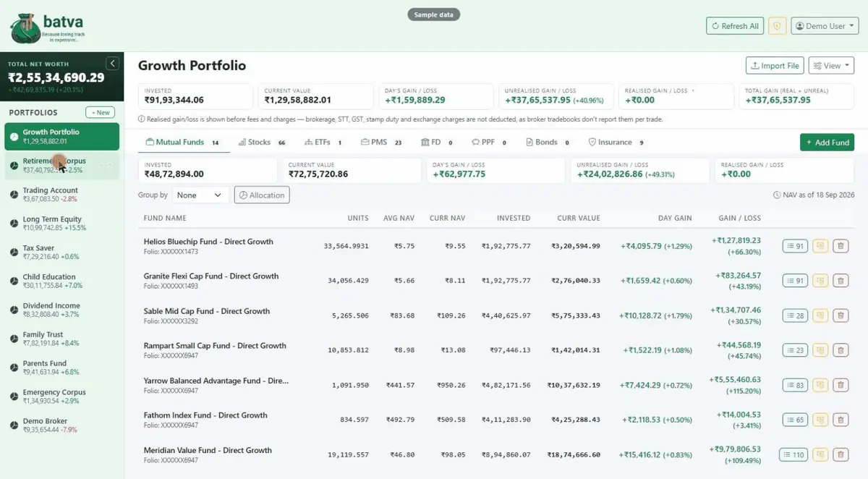This screenshot has width=868, height=479.
Task: Switch to the Stocks tab
Action: click(262, 143)
